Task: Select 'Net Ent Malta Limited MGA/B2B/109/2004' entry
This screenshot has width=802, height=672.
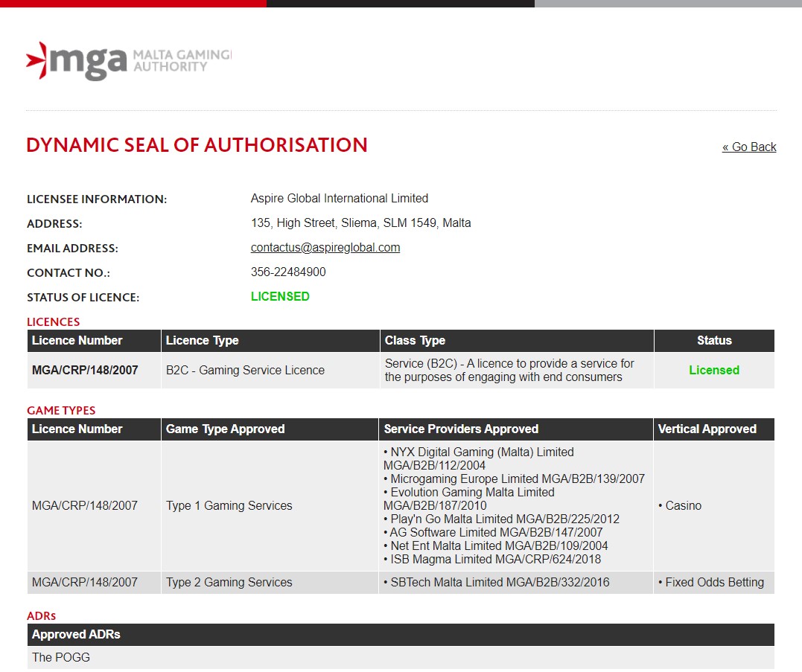Action: (496, 545)
